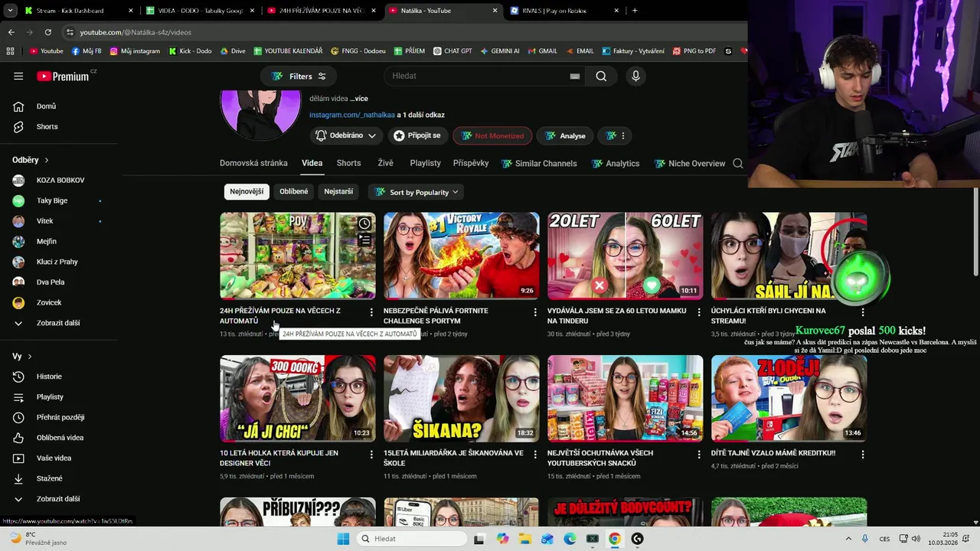Switch to Domovská stránka tab

pyautogui.click(x=253, y=163)
